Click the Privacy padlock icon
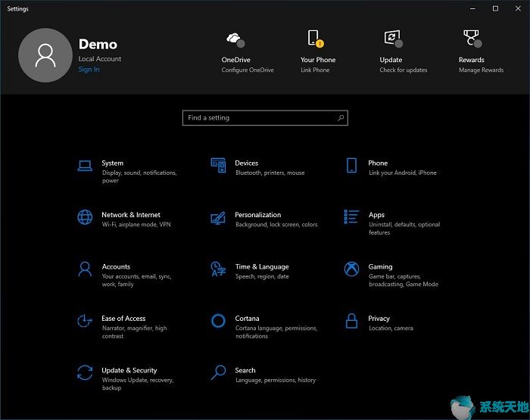The height and width of the screenshot is (420, 530). pos(351,321)
